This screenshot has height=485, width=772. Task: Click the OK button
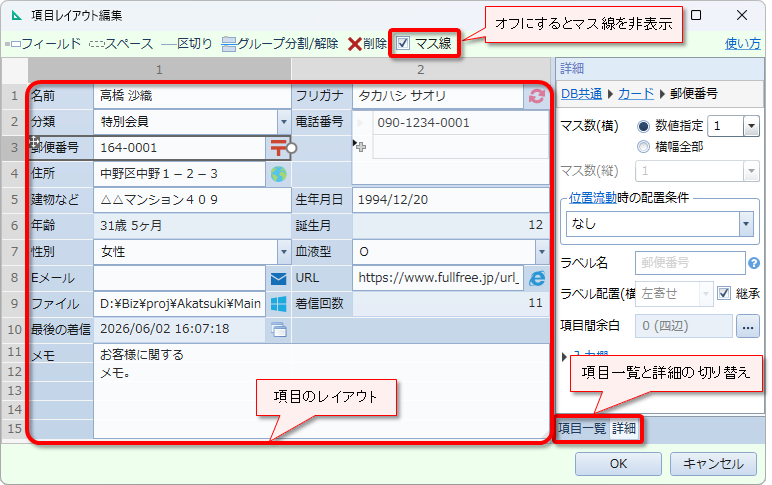tap(618, 464)
